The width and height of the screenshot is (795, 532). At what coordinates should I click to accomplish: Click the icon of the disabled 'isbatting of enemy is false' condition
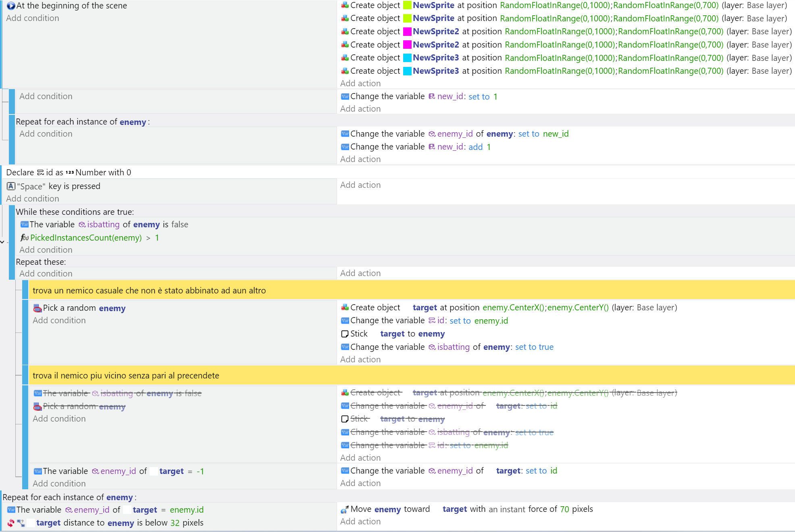[x=38, y=393]
